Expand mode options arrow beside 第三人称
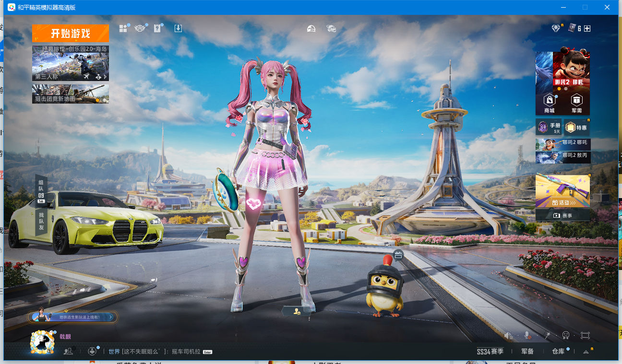Viewport: 622px width, 364px height. [105, 77]
